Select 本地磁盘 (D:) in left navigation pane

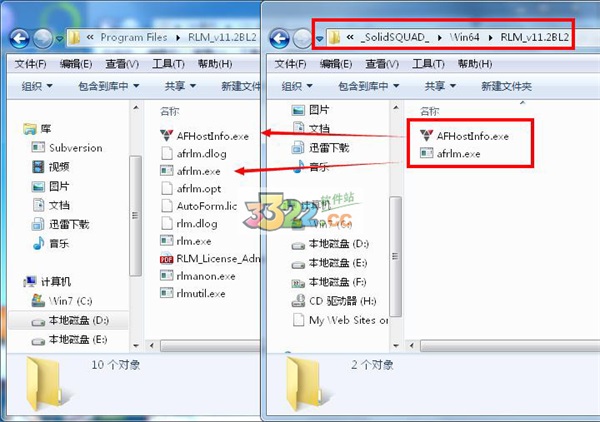68,320
